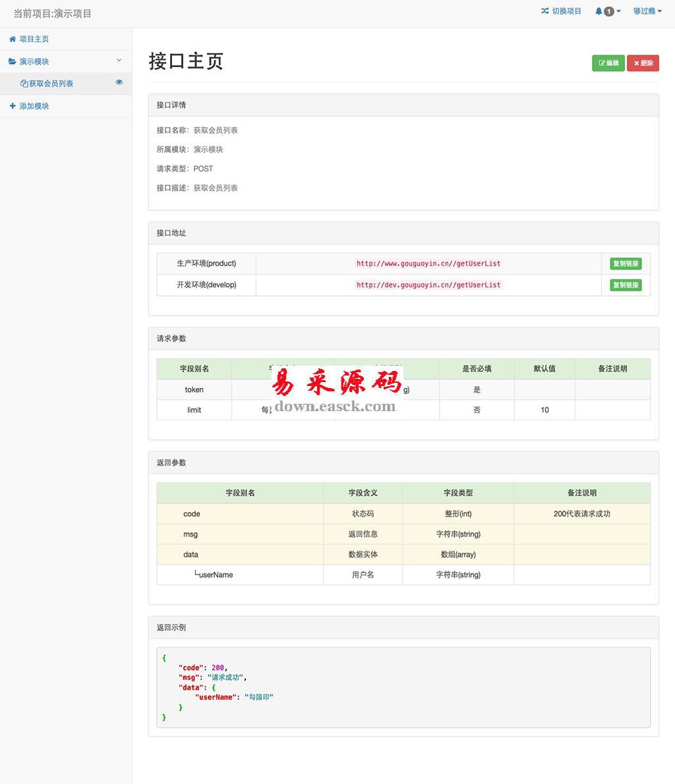The height and width of the screenshot is (784, 675).
Task: Click the home icon beside 项目主页
Action: click(13, 39)
